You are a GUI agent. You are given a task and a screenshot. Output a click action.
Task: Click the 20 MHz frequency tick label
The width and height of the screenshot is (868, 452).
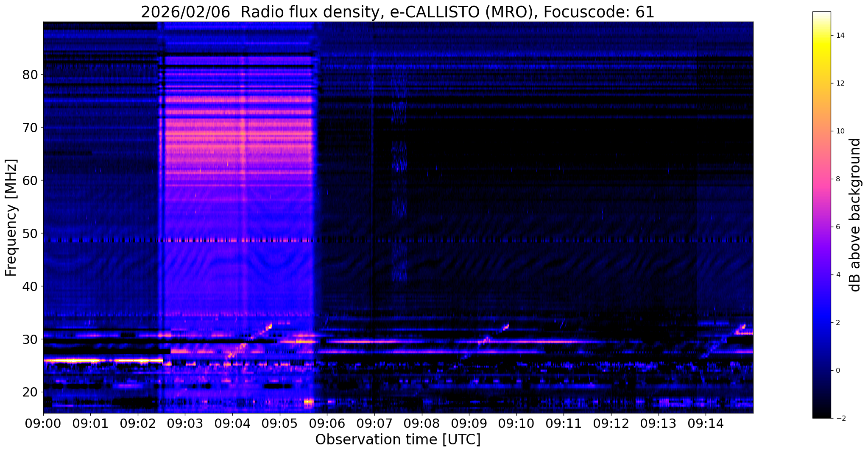(29, 392)
